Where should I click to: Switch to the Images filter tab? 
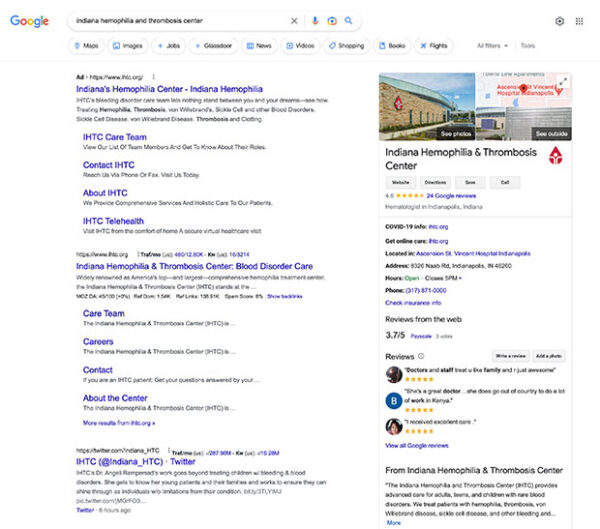coord(128,46)
